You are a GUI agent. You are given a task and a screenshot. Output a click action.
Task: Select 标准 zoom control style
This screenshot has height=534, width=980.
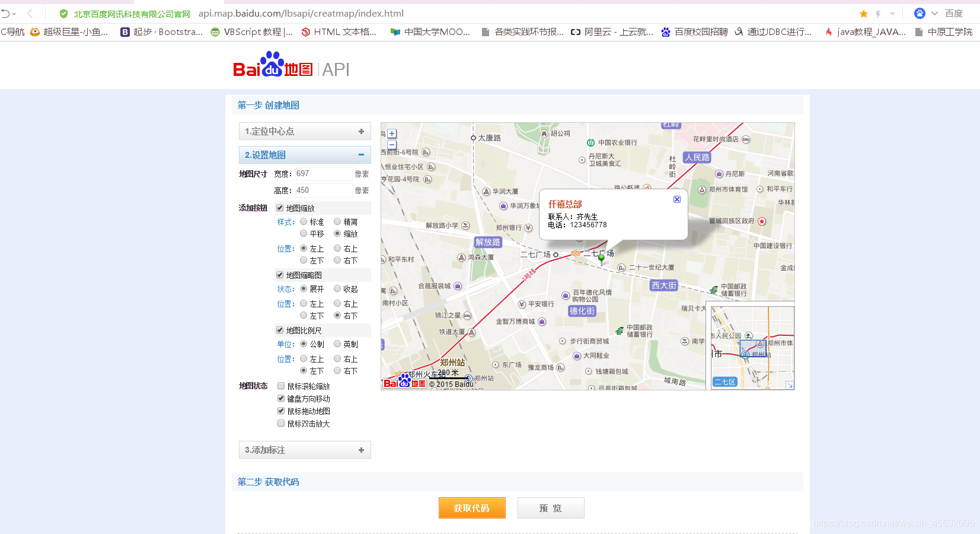coord(304,221)
